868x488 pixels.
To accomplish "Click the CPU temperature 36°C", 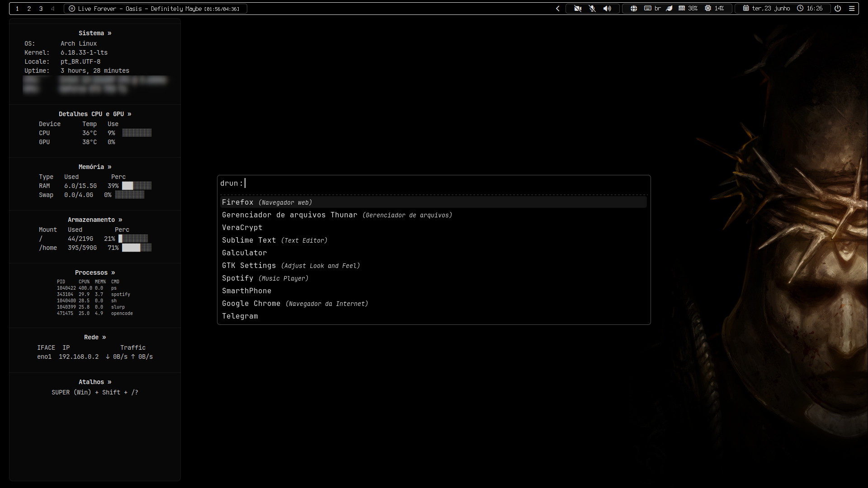I will (90, 133).
